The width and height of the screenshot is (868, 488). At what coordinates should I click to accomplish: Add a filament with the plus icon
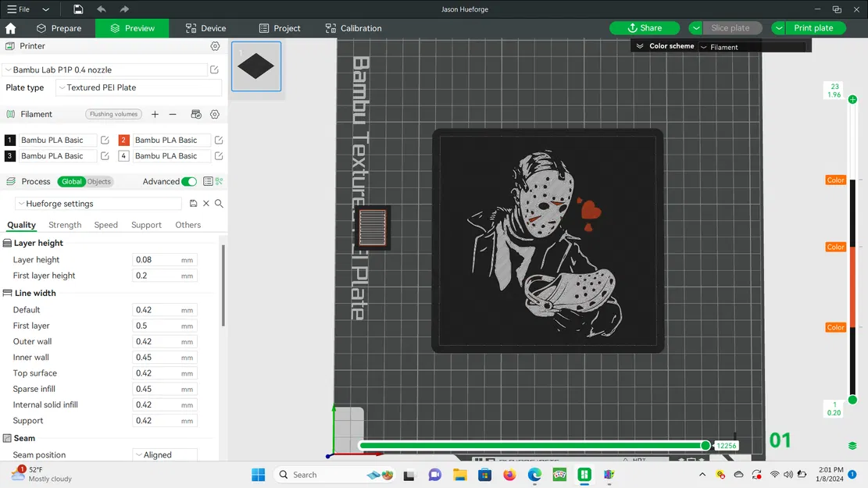click(155, 114)
